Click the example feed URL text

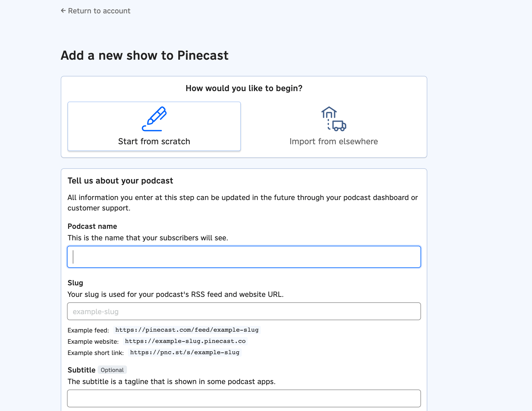[187, 330]
